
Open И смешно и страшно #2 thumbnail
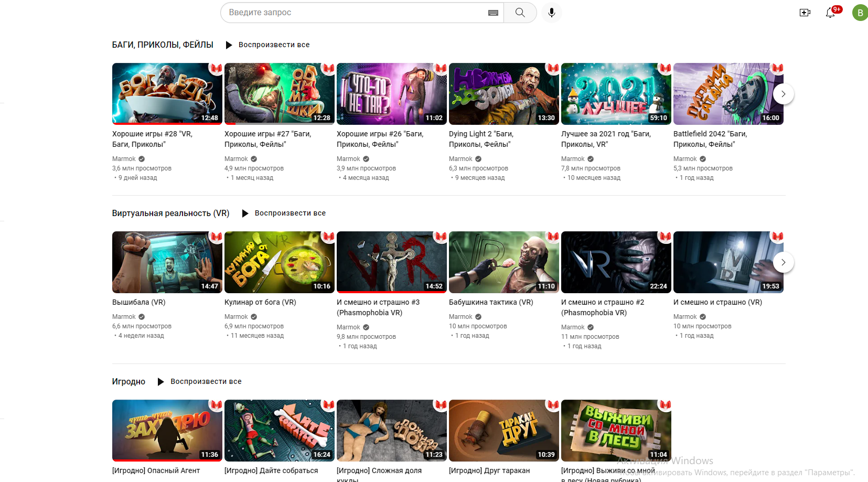point(616,262)
